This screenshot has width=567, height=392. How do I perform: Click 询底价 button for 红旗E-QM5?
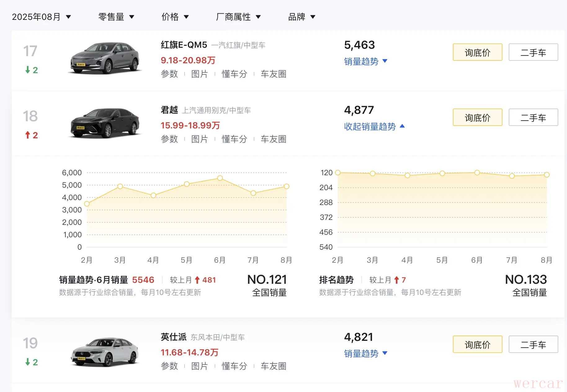pos(477,52)
